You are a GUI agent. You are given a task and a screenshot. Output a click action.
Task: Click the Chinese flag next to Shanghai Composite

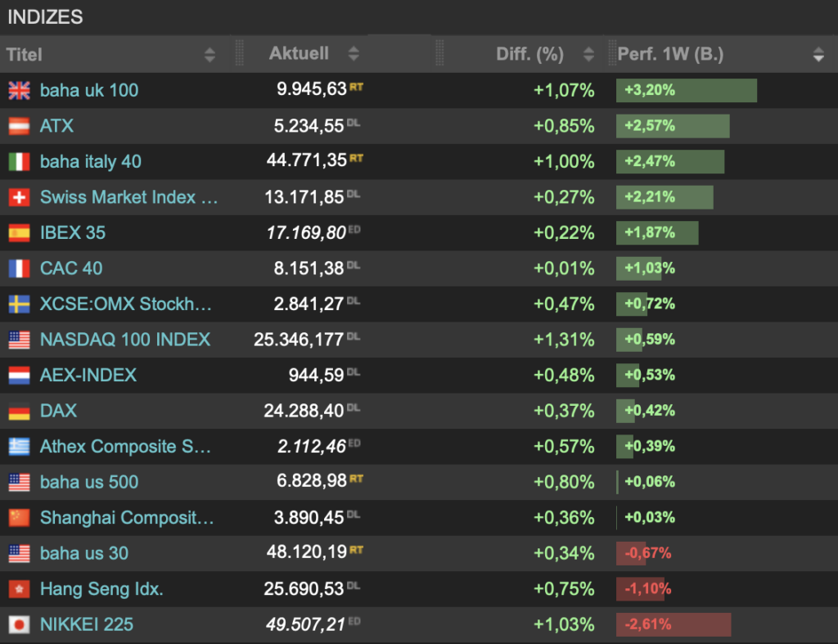pos(20,518)
